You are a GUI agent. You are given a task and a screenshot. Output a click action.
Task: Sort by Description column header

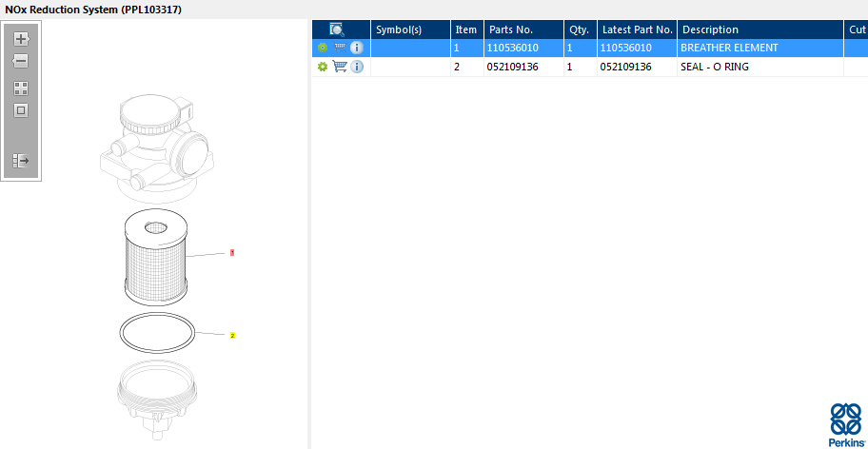coord(760,29)
